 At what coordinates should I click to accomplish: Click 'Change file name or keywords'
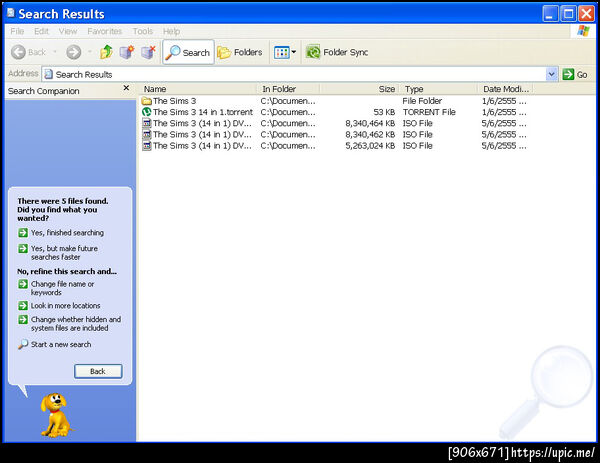coord(62,288)
